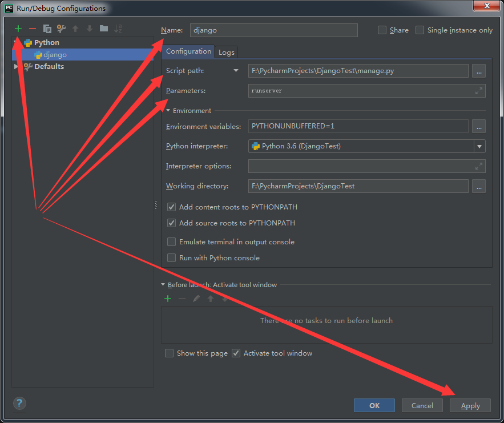Disable Add content roots to PYTHONPATH
The height and width of the screenshot is (423, 504).
click(x=171, y=207)
